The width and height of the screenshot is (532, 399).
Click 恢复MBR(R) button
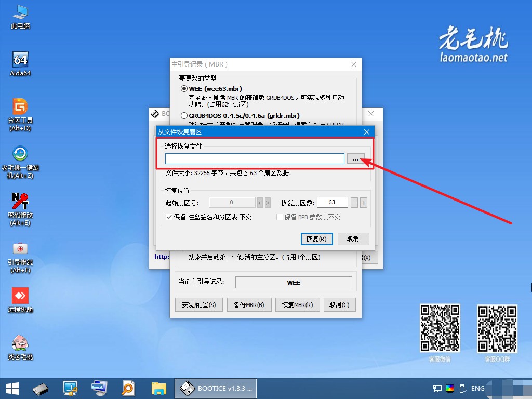[298, 304]
